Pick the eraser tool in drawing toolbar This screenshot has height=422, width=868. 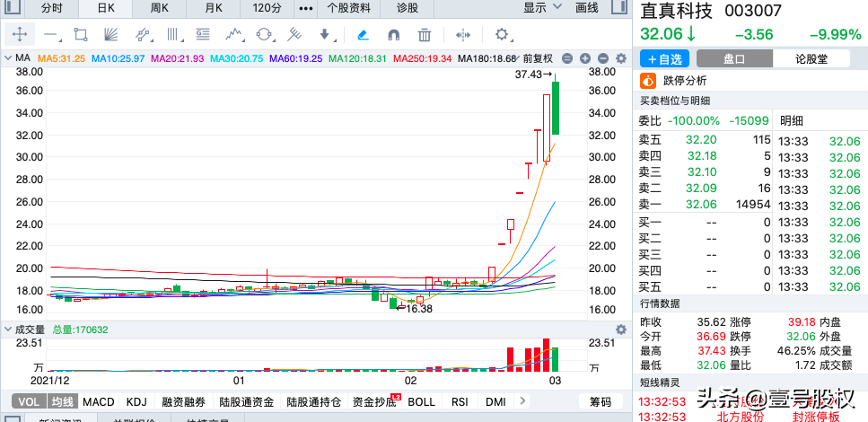pos(363,35)
